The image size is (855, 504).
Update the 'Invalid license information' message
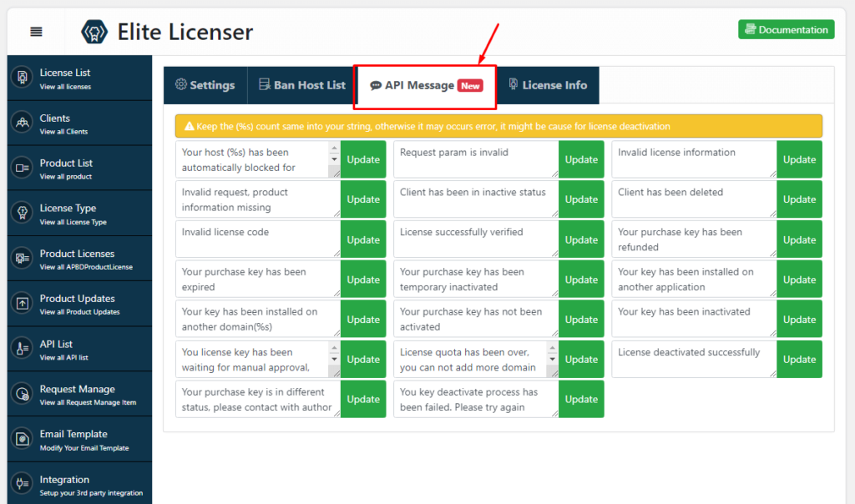click(799, 159)
